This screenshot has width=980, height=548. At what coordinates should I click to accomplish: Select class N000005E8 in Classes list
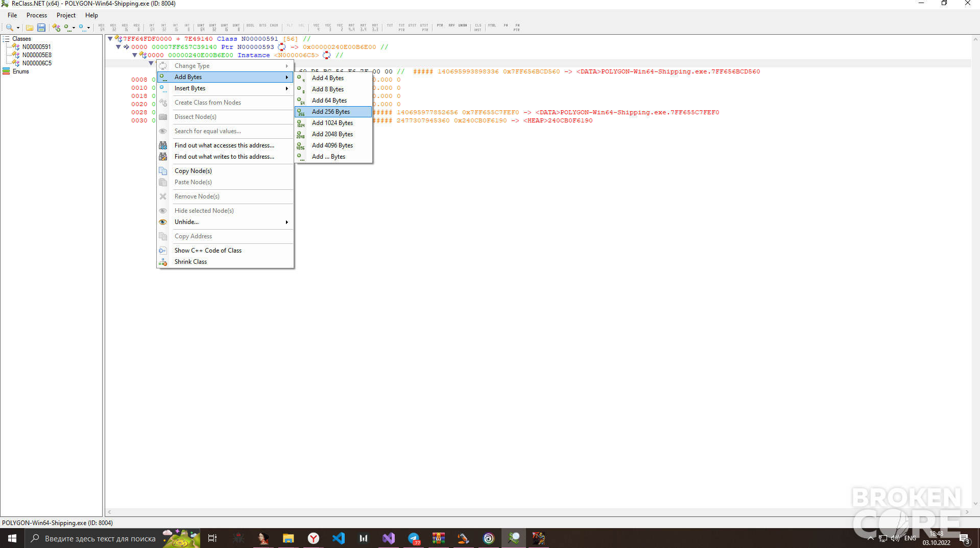pyautogui.click(x=37, y=55)
